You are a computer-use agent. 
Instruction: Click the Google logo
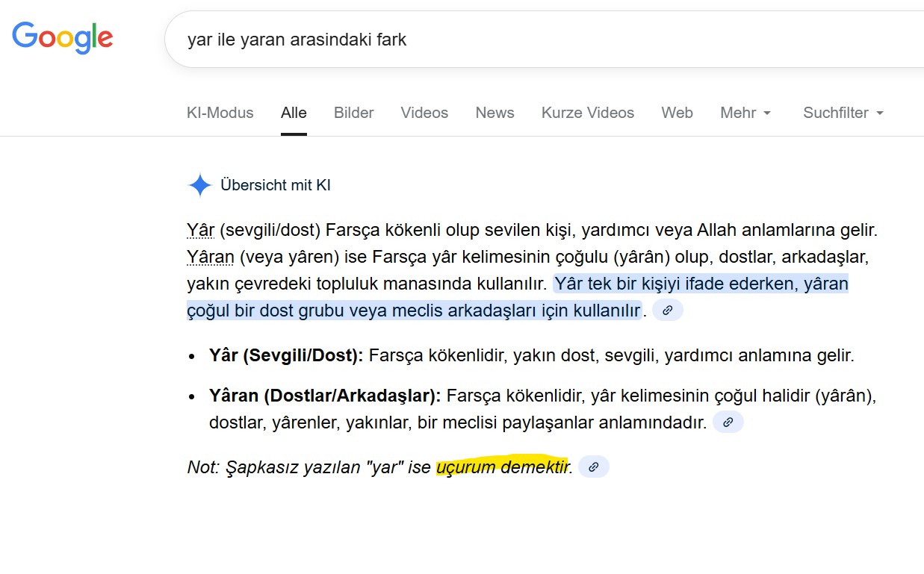point(63,38)
